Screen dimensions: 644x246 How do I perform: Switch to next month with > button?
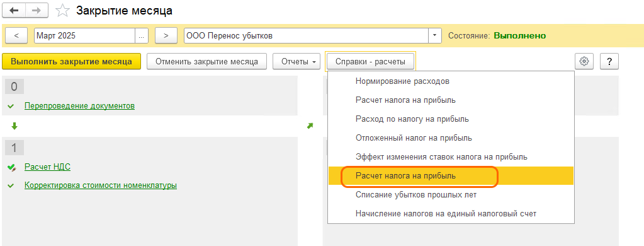point(166,36)
